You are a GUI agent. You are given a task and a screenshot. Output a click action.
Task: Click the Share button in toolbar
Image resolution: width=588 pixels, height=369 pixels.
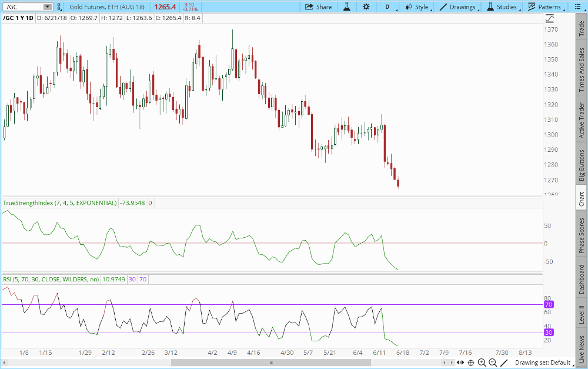pos(318,7)
